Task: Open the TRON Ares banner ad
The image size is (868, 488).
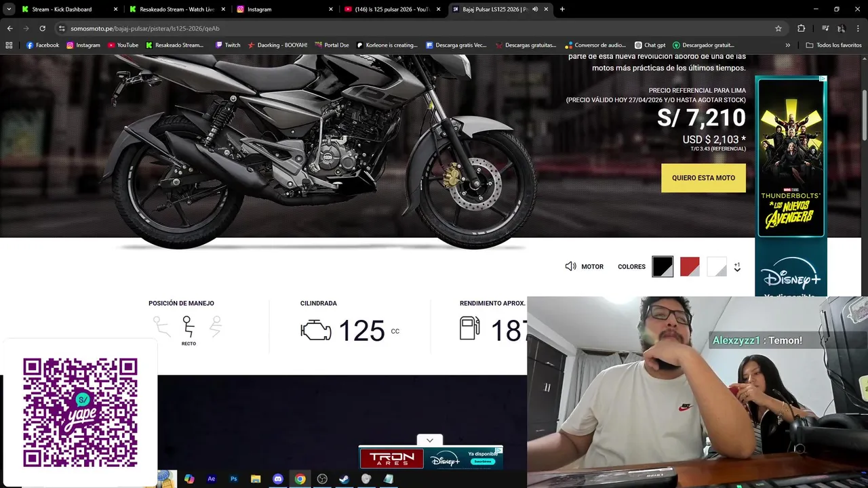Action: point(391,458)
